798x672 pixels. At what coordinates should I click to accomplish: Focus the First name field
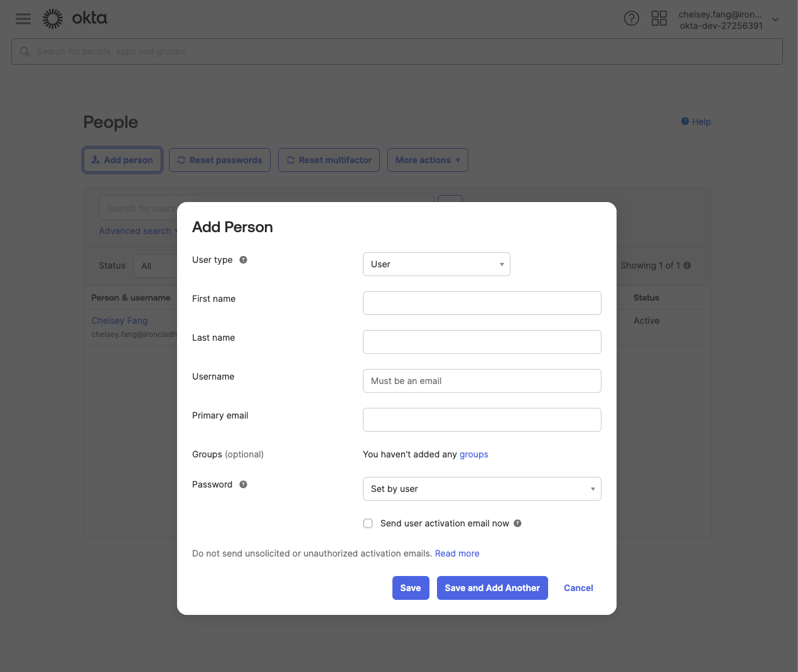tap(482, 303)
